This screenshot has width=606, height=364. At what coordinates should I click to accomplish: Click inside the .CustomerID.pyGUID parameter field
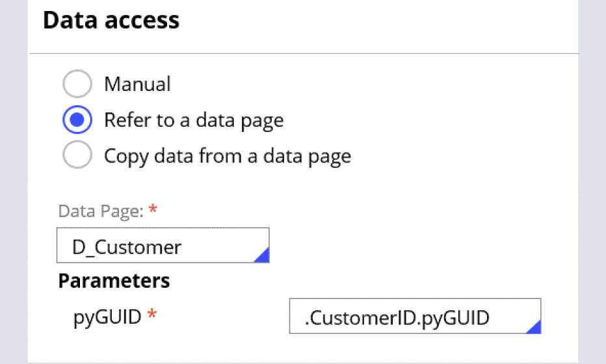click(415, 316)
